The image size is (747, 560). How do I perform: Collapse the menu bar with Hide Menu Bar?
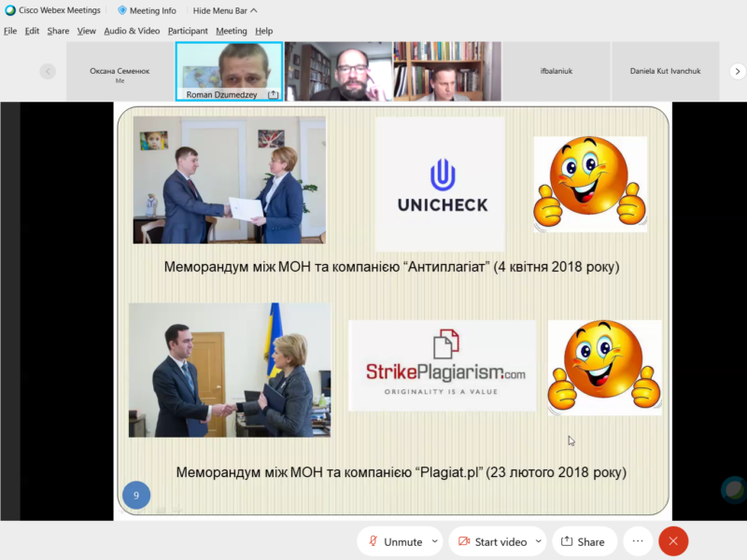pos(224,10)
